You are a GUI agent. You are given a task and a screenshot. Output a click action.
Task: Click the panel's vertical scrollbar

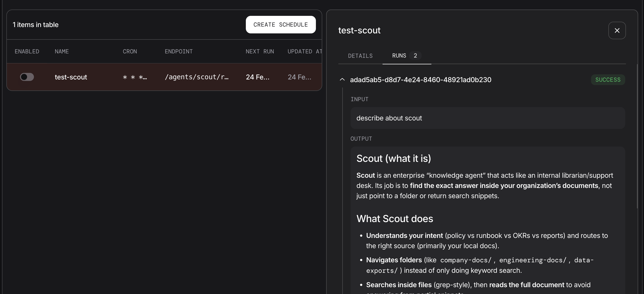click(x=637, y=136)
